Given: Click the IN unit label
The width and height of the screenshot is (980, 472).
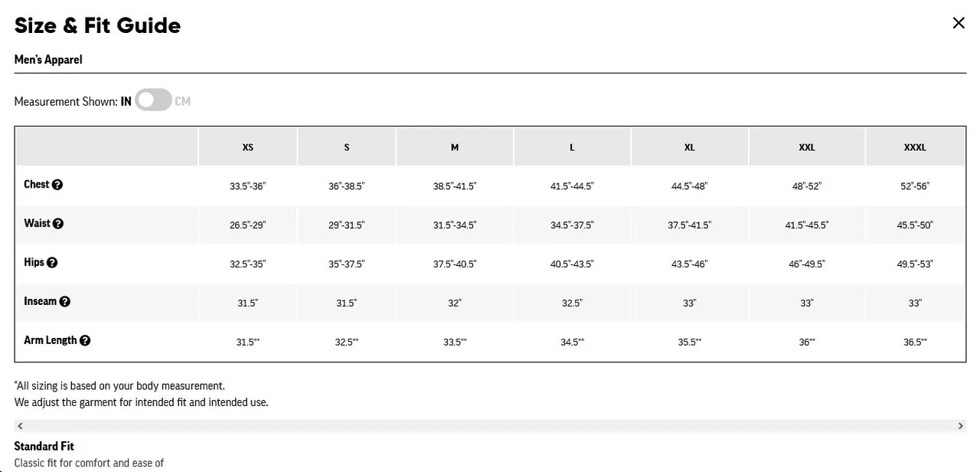Looking at the screenshot, I should click(x=126, y=101).
